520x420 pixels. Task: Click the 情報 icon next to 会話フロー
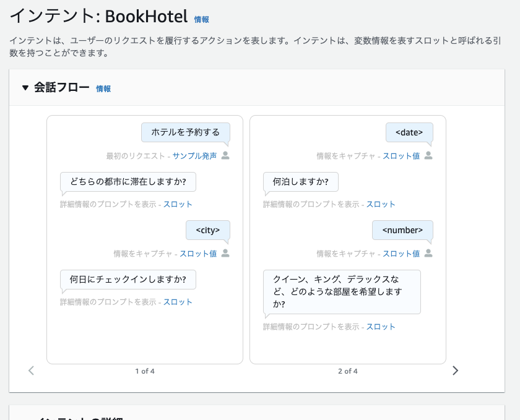(103, 88)
